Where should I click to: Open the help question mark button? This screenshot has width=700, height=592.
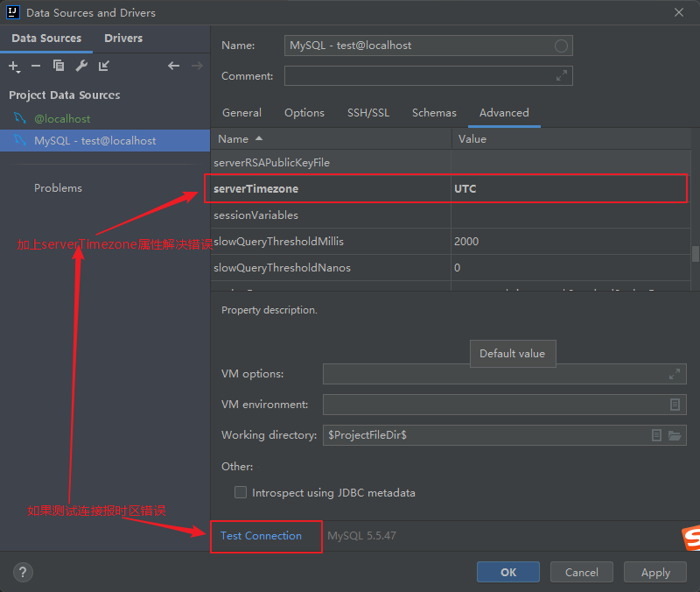click(23, 573)
